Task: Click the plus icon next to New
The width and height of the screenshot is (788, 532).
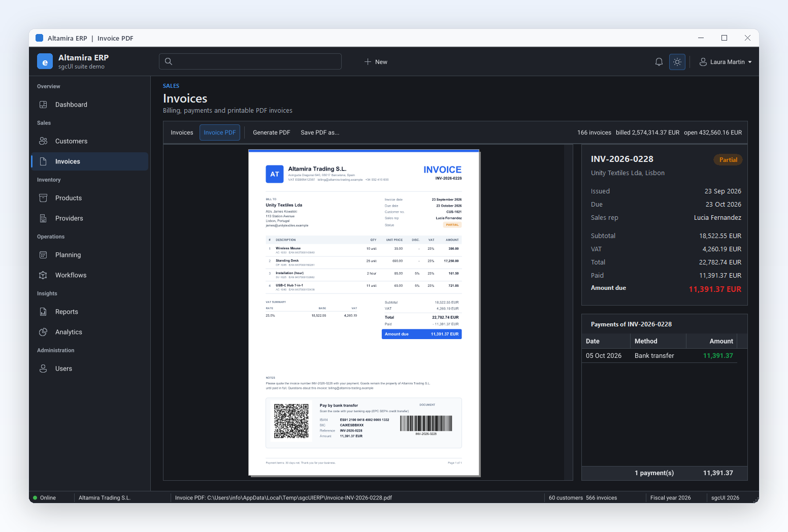Action: pyautogui.click(x=368, y=62)
